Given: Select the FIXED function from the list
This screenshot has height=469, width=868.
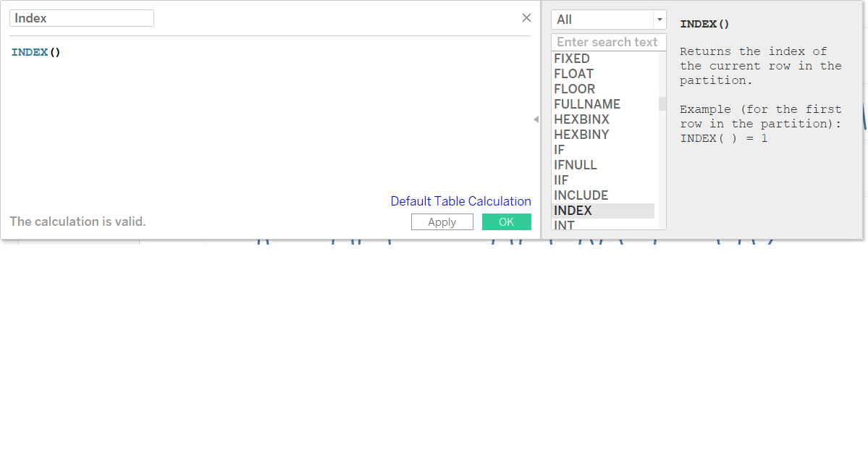Looking at the screenshot, I should coord(572,58).
